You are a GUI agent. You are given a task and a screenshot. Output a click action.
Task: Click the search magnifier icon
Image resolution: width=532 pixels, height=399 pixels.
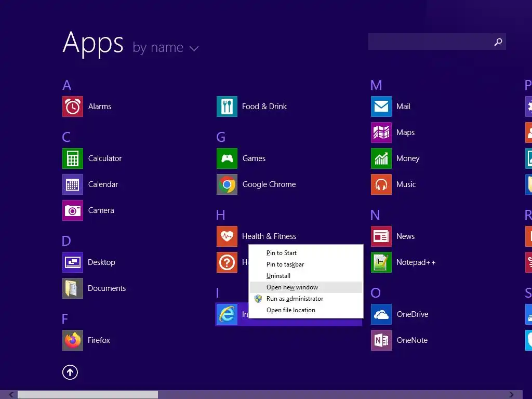pyautogui.click(x=498, y=42)
